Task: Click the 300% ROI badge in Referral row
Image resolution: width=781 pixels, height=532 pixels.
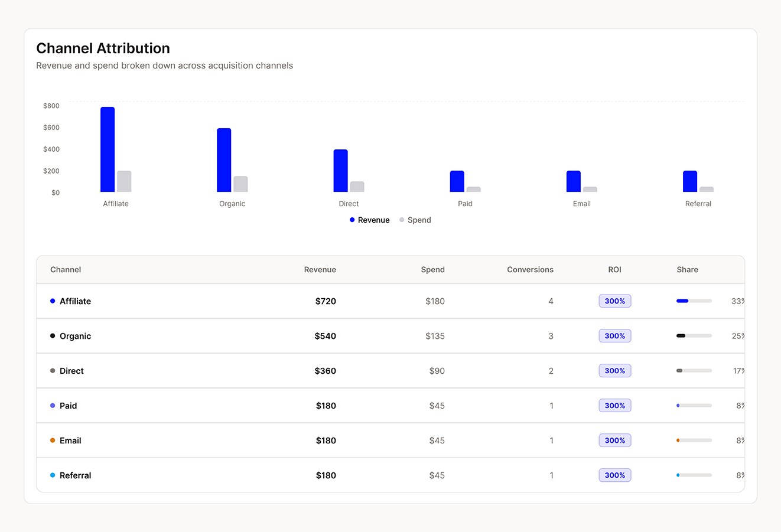Action: pyautogui.click(x=615, y=475)
